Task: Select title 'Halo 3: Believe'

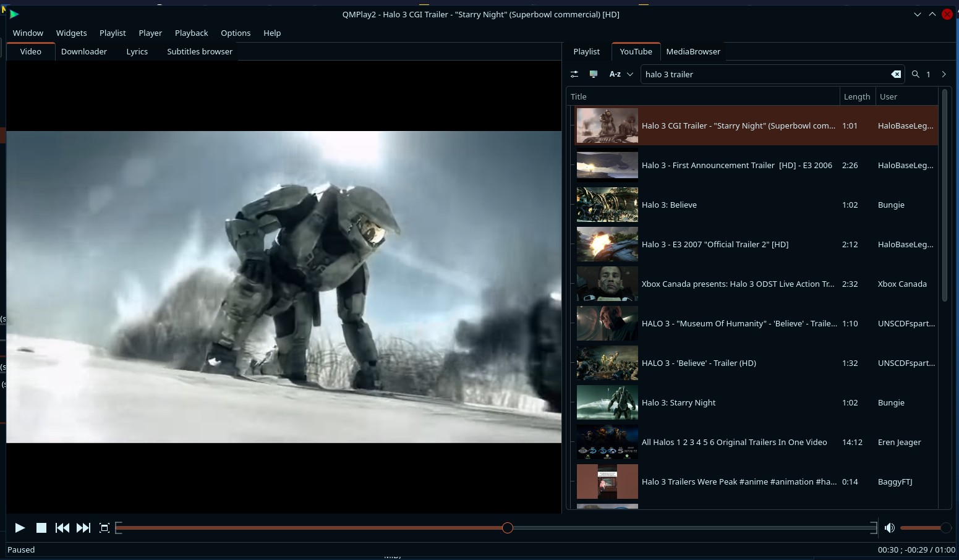Action: point(669,205)
